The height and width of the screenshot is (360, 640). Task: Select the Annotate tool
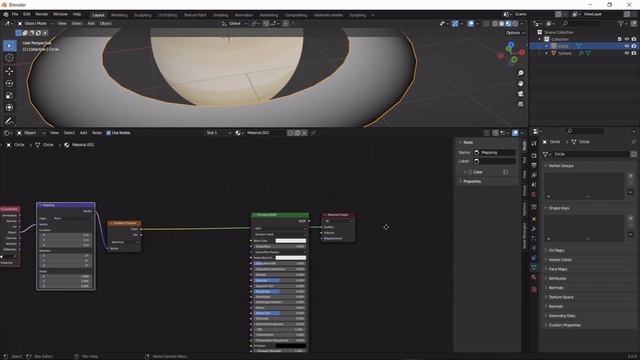tap(9, 121)
